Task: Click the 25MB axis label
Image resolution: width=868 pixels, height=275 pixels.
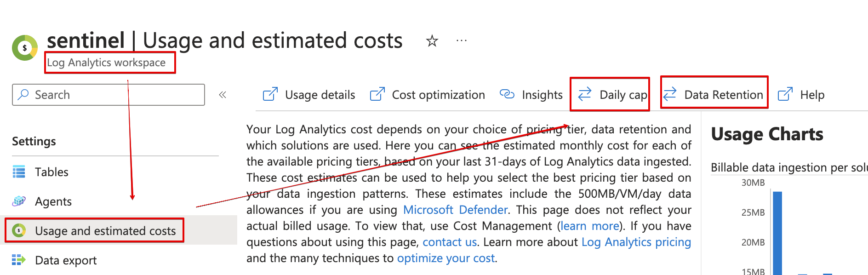Action: tap(753, 212)
